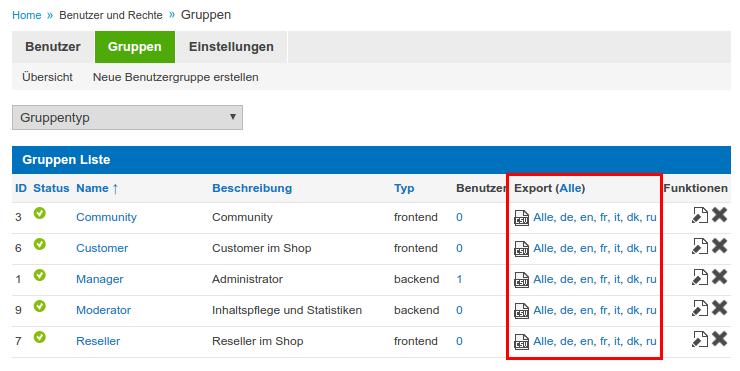Toggle the green status check of Manager
The height and width of the screenshot is (371, 740).
click(x=40, y=275)
